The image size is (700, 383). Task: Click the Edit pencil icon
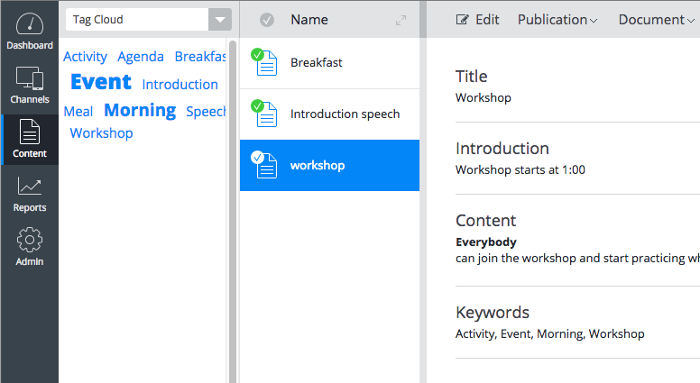[462, 20]
